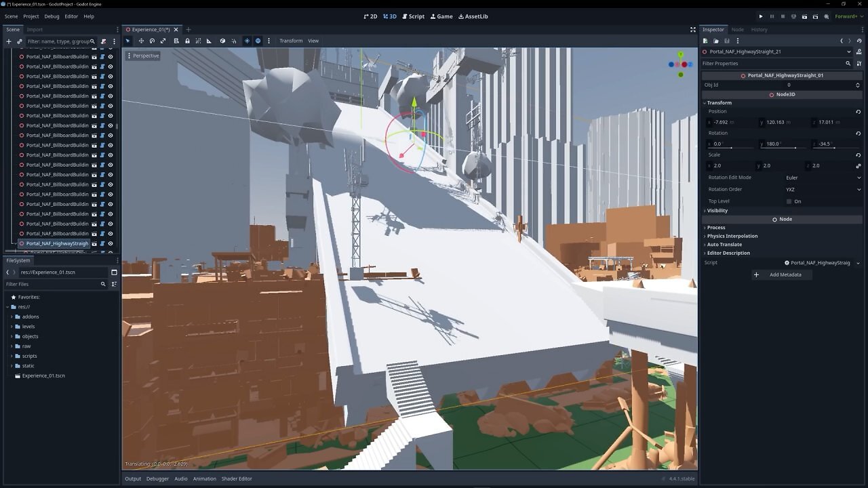Toggle the Scale ratio link
The image size is (868, 488).
click(x=858, y=165)
